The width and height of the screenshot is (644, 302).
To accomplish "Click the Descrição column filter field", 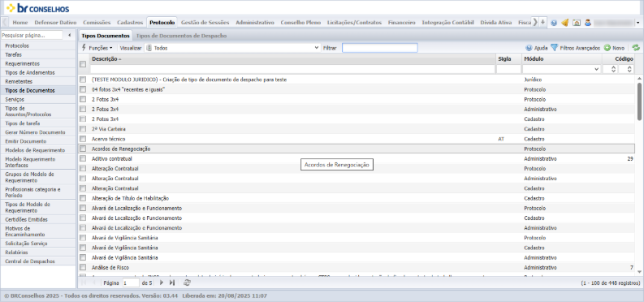I will click(x=292, y=69).
